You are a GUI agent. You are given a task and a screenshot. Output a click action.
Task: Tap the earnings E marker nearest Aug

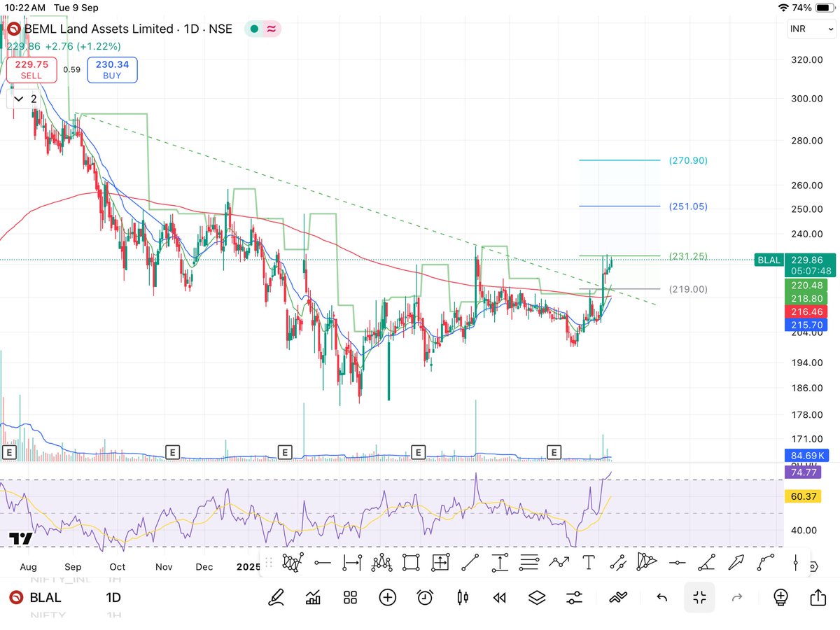9,452
